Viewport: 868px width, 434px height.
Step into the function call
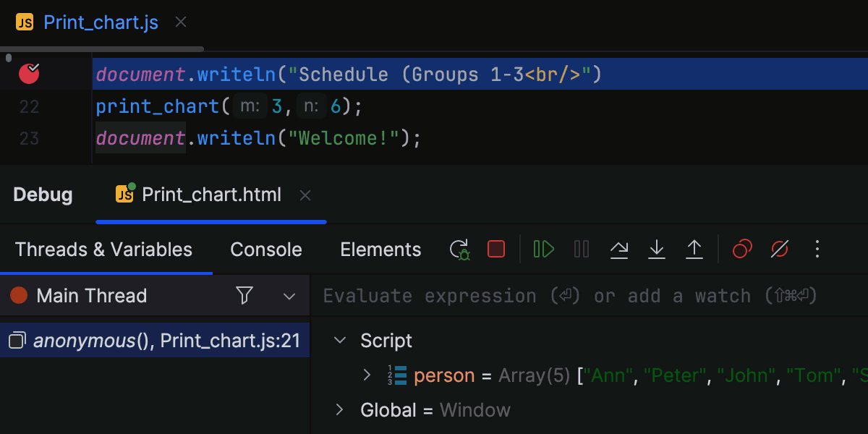point(657,249)
